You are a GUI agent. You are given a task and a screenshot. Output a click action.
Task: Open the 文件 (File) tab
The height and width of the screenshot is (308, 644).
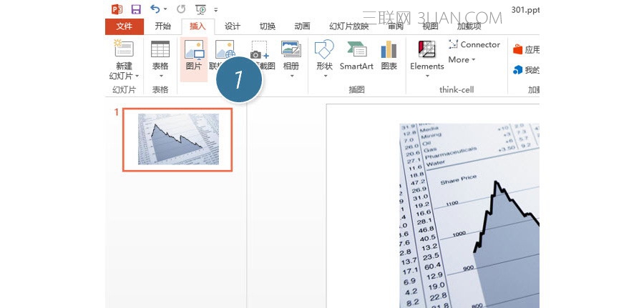[x=124, y=26]
